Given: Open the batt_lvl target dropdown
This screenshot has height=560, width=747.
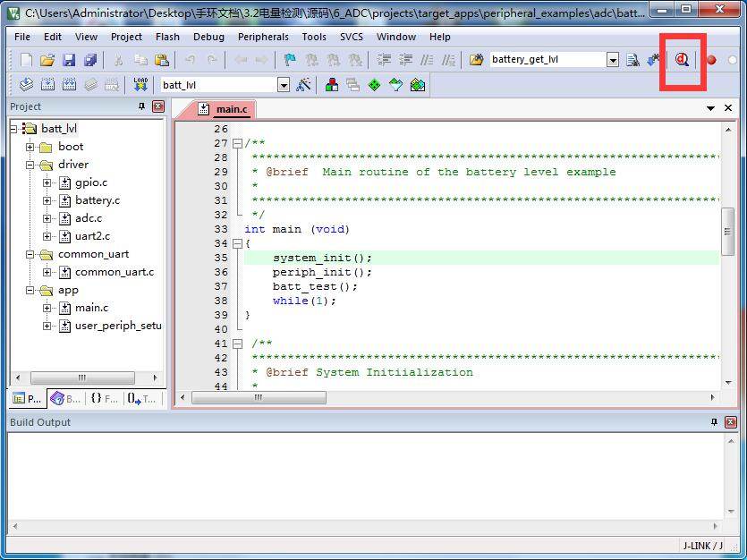Looking at the screenshot, I should [284, 85].
